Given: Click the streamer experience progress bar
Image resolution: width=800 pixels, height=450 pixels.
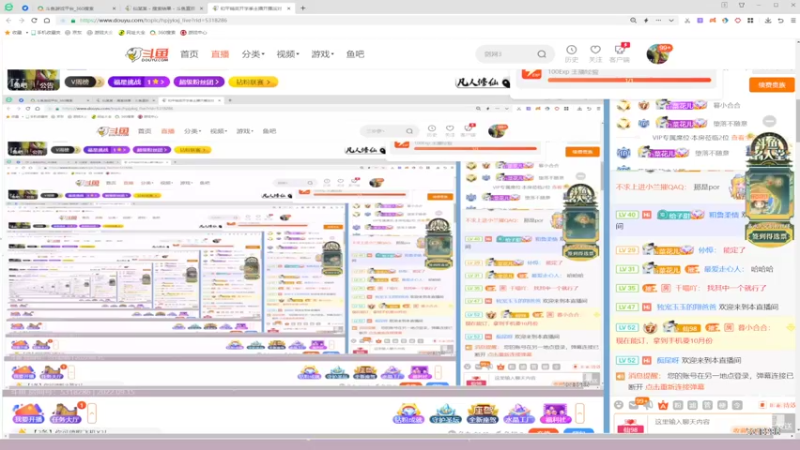Looking at the screenshot, I should tap(629, 80).
